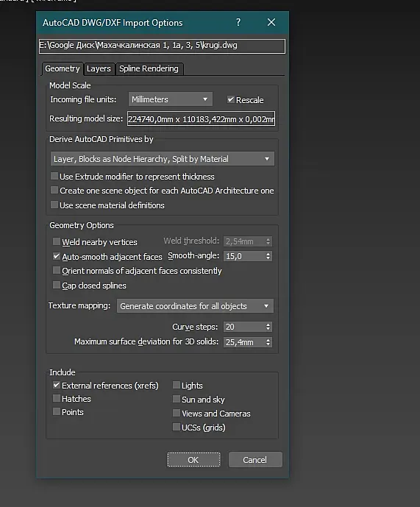The image size is (420, 507).
Task: Uncheck External references (xrefs)
Action: (56, 385)
